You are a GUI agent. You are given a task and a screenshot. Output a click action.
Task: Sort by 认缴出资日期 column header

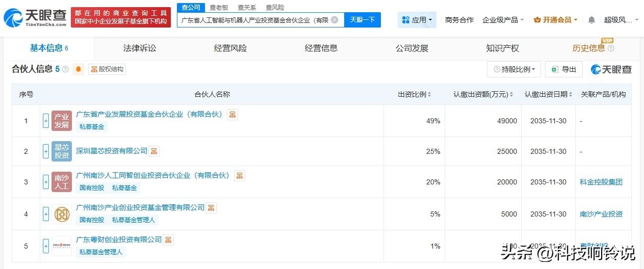point(548,94)
